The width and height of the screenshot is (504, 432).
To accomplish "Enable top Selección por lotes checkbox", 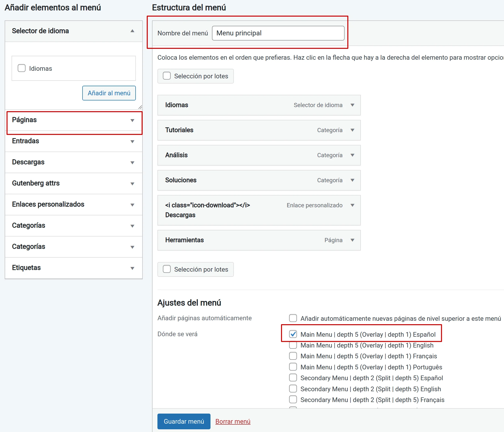I will (167, 76).
